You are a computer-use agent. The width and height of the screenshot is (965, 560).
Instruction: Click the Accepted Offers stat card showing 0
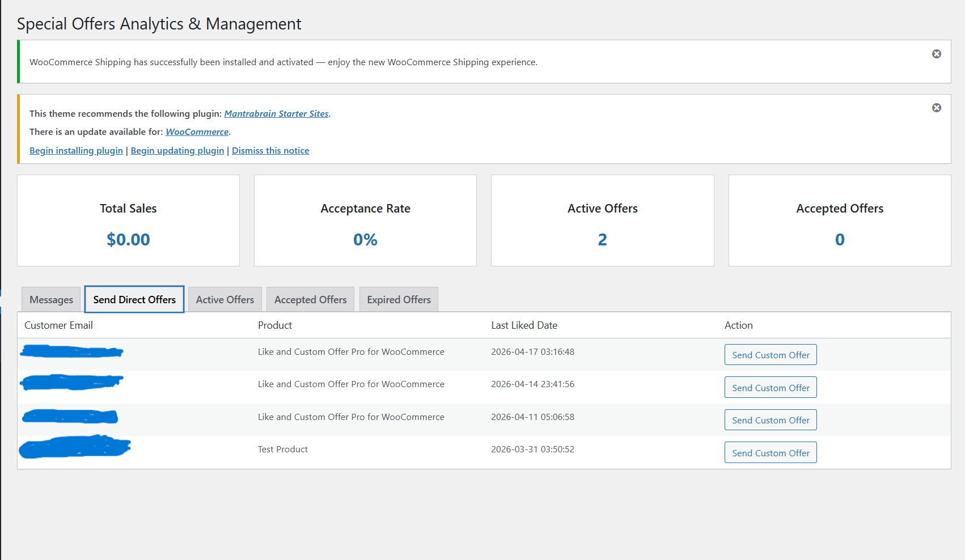click(x=840, y=220)
